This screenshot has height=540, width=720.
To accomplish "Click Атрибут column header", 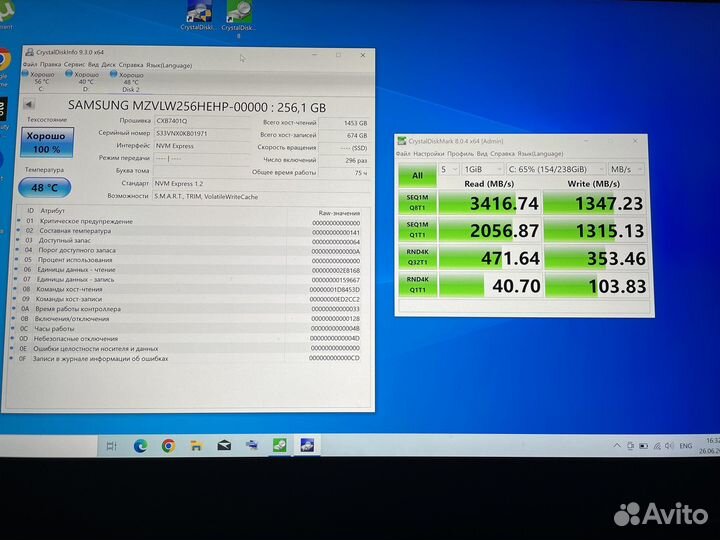I will point(52,211).
